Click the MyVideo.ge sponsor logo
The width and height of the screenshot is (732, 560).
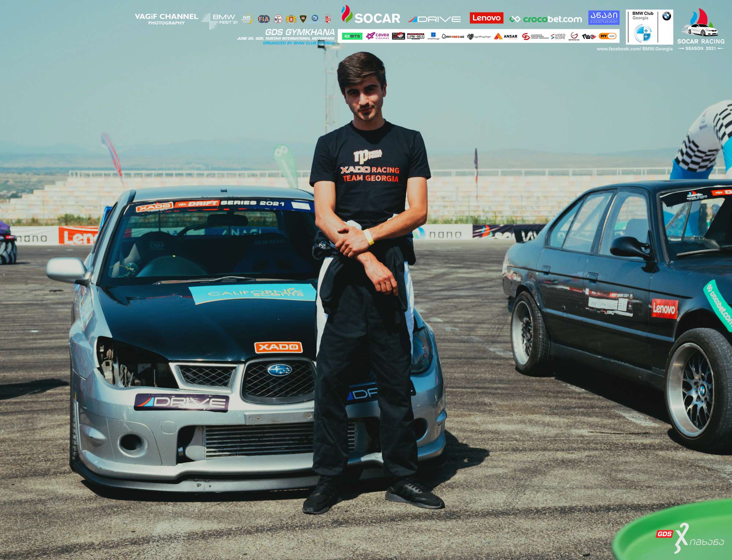click(x=453, y=36)
